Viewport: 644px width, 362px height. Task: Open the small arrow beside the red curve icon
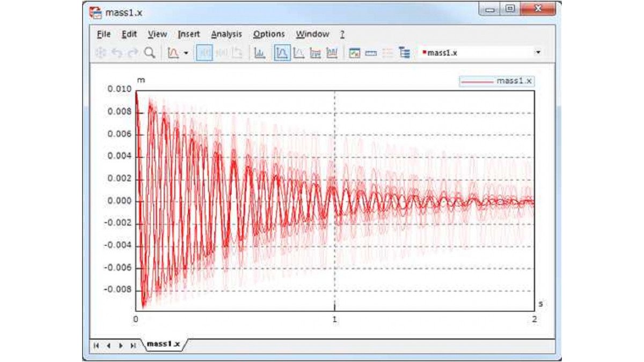click(186, 53)
